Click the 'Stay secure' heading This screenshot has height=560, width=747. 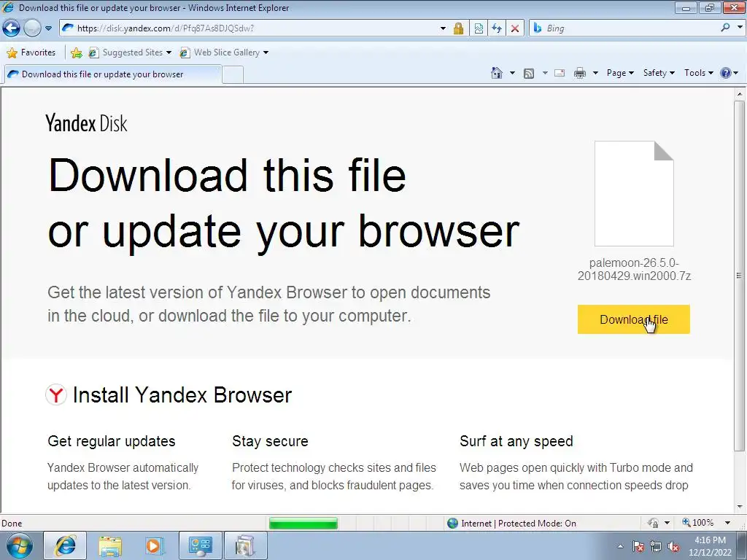pos(270,441)
